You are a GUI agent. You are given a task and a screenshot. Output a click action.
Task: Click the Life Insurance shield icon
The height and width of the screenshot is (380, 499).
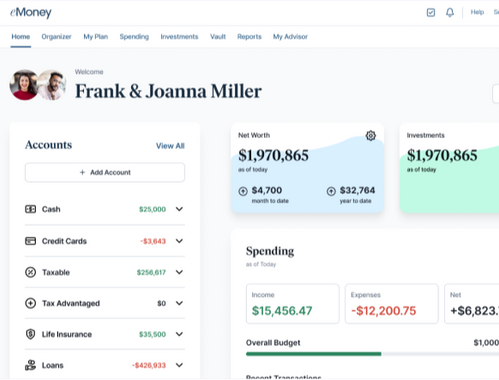tap(30, 334)
